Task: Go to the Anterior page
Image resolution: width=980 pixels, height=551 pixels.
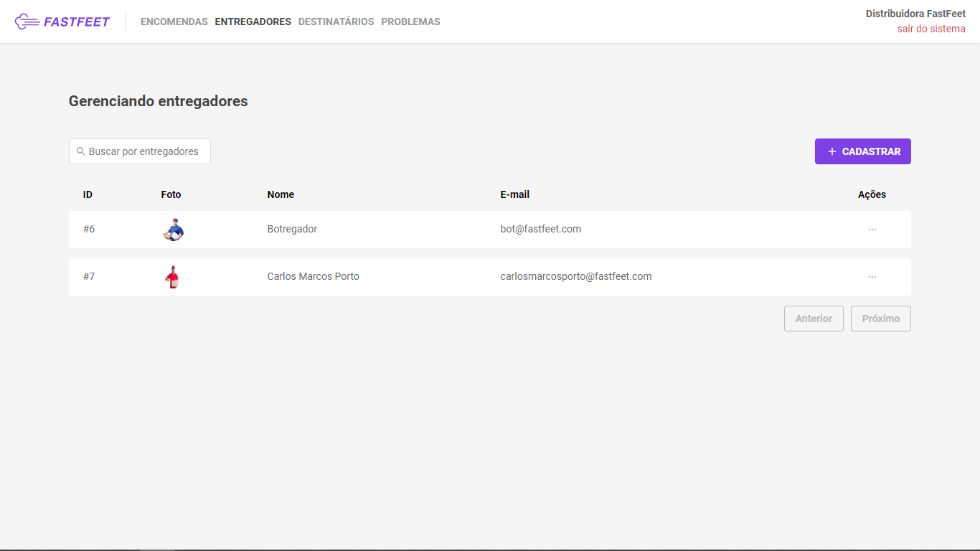Action: click(814, 319)
